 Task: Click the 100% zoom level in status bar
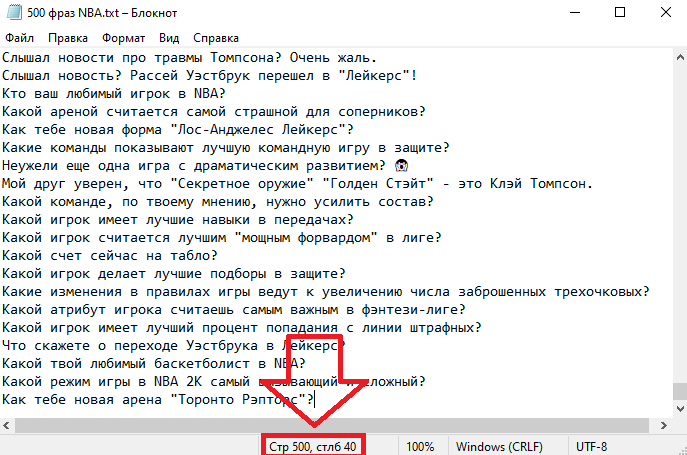tap(420, 446)
